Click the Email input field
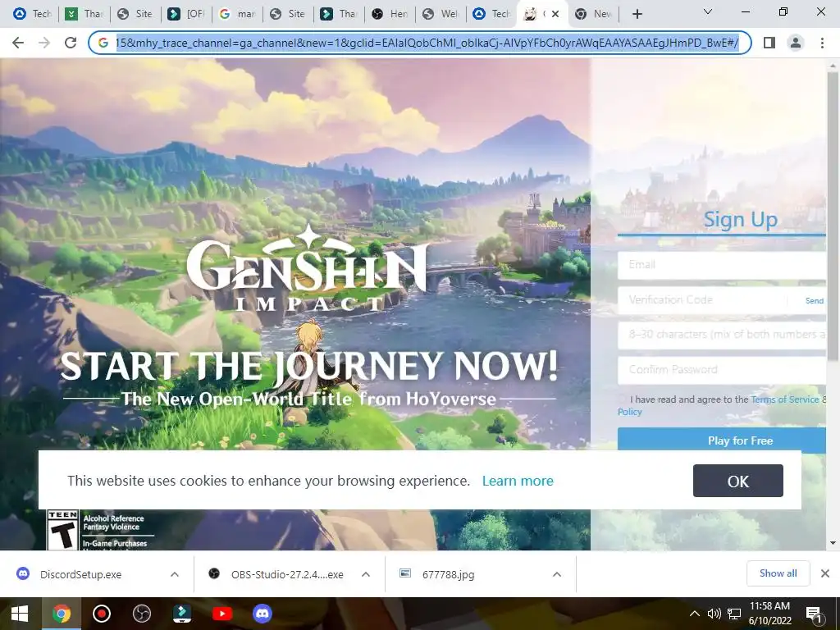The height and width of the screenshot is (630, 840). click(722, 265)
